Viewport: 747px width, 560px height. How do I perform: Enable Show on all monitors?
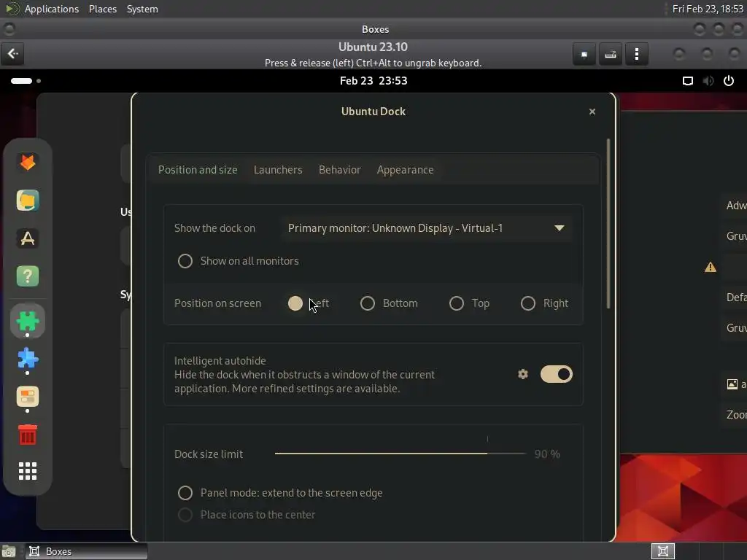(x=185, y=261)
